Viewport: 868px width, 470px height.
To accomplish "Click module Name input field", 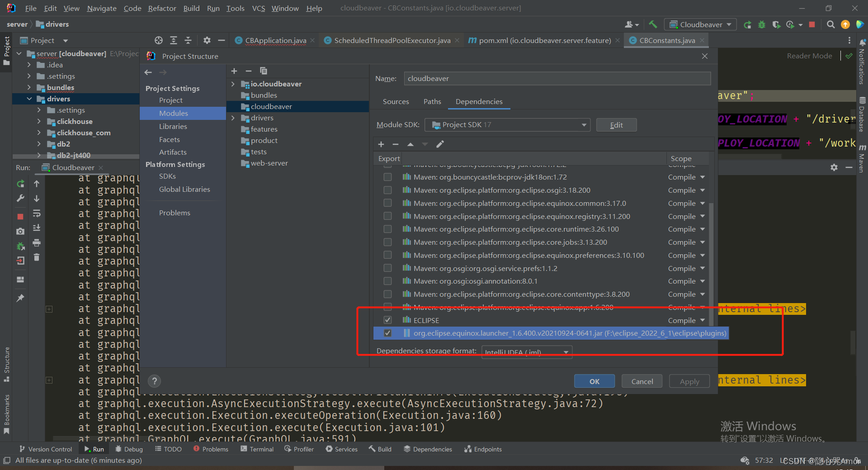I will pyautogui.click(x=557, y=79).
